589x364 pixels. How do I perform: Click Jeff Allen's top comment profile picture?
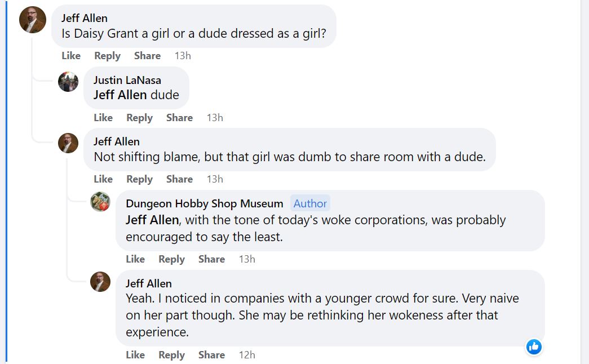point(33,20)
